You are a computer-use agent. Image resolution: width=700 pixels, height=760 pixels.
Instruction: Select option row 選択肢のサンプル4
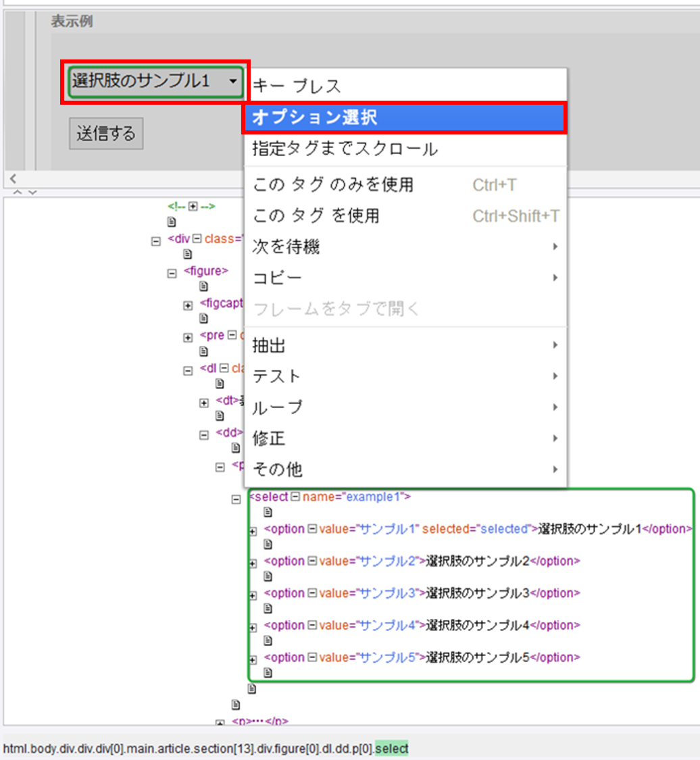(422, 626)
